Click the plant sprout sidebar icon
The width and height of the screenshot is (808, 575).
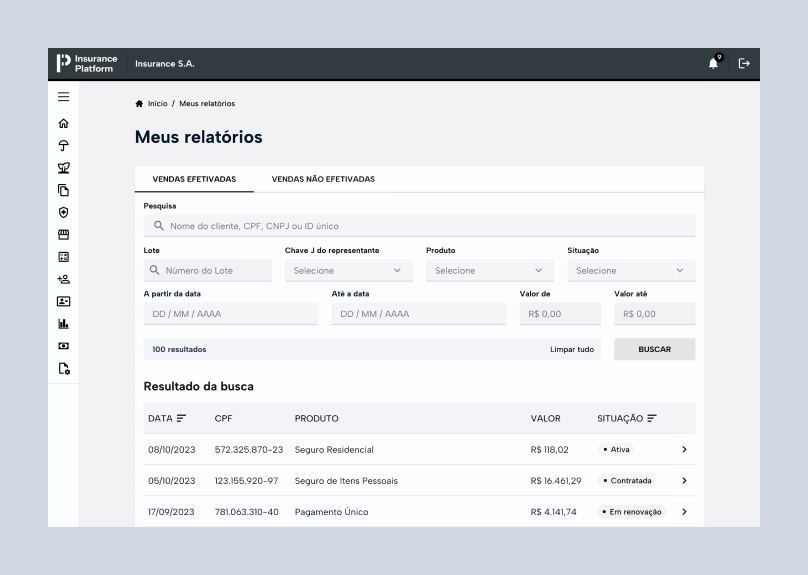[x=63, y=168]
